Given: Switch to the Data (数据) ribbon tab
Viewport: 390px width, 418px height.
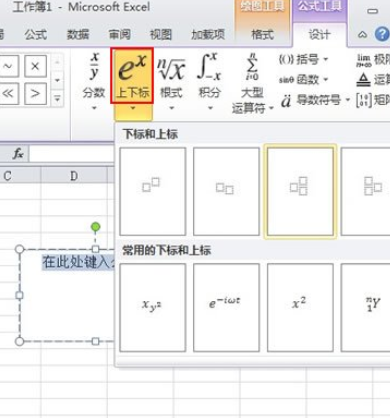Looking at the screenshot, I should pyautogui.click(x=78, y=34).
